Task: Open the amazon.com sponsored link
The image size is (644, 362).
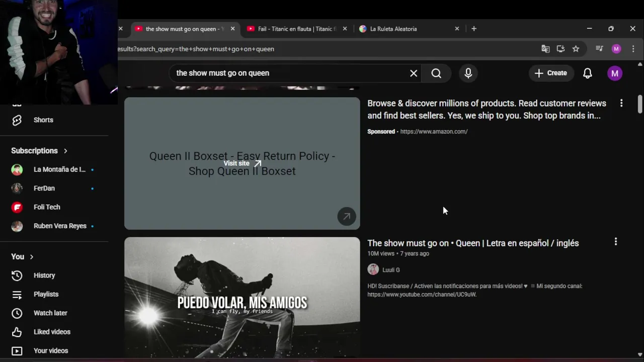Action: (434, 132)
